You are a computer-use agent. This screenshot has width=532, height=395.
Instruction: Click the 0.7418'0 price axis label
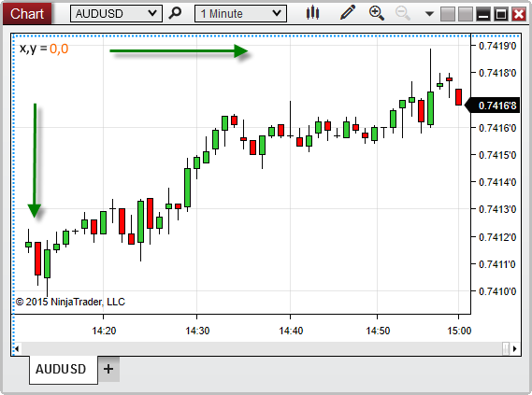497,73
